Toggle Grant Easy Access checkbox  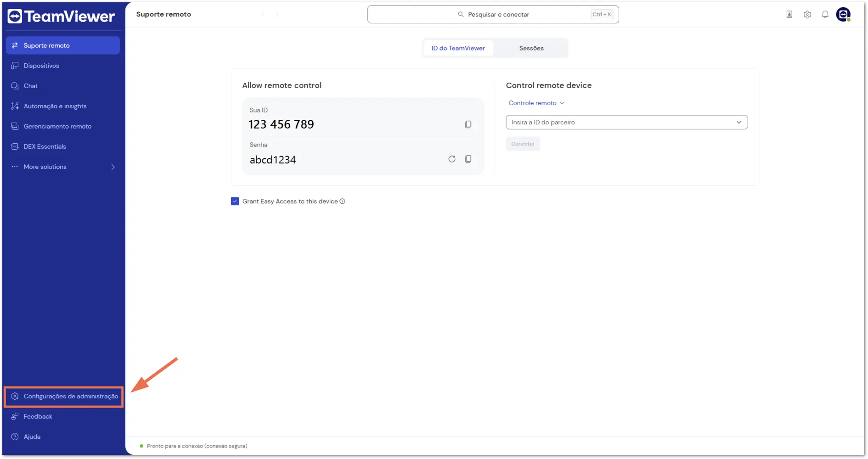pos(235,202)
